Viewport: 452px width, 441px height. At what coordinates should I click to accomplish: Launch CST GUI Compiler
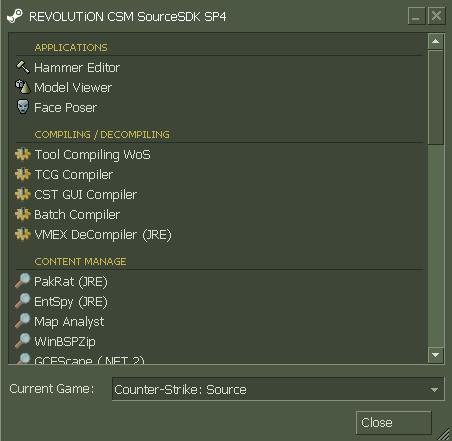(x=86, y=195)
